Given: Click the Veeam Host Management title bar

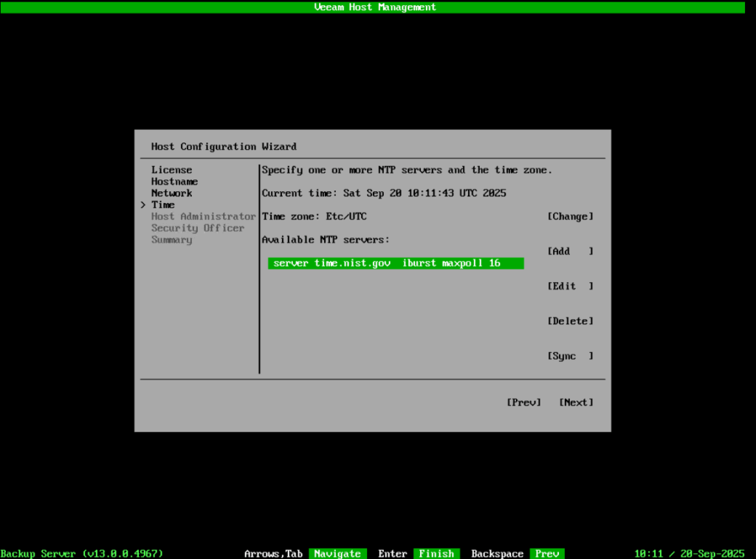Looking at the screenshot, I should (x=375, y=7).
